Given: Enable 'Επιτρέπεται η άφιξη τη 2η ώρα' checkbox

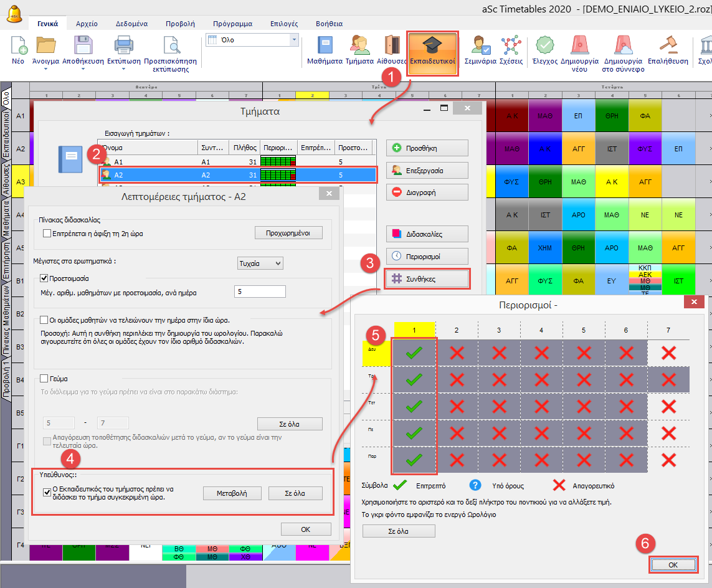Looking at the screenshot, I should coord(47,234).
